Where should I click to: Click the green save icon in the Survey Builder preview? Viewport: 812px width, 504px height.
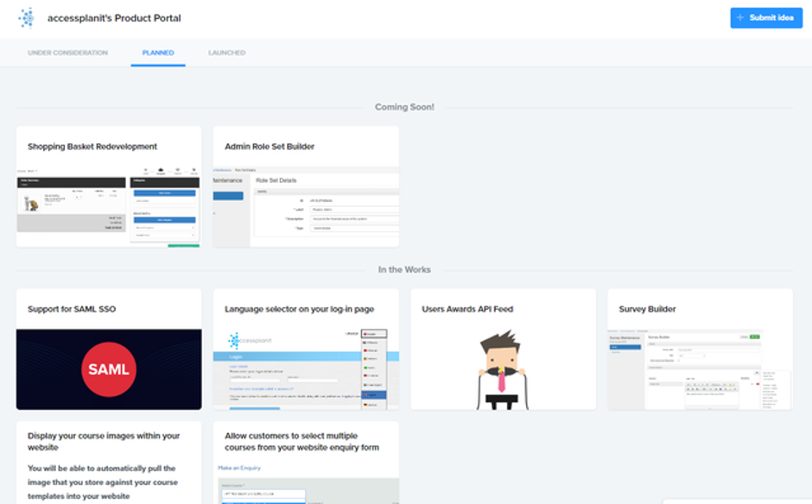click(x=754, y=337)
